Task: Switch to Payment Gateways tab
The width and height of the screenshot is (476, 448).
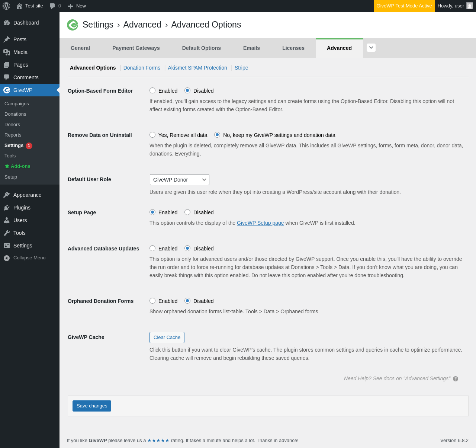Action: click(136, 48)
